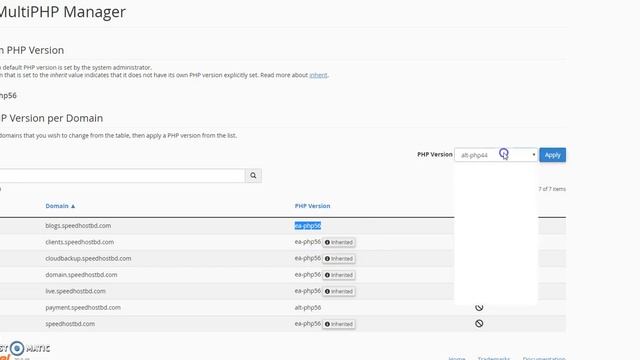The width and height of the screenshot is (640, 360).
Task: Select domain.speedhostbd.com domain text
Action: [x=81, y=275]
